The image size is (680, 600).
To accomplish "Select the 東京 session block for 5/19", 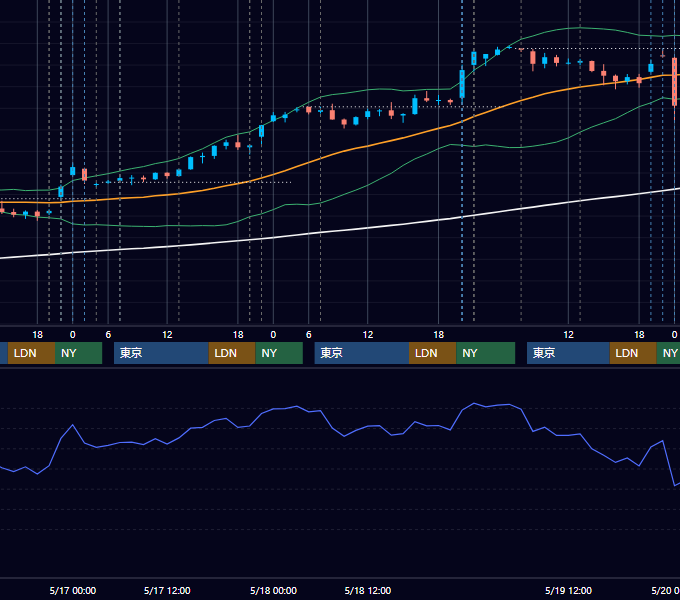I will click(x=568, y=353).
